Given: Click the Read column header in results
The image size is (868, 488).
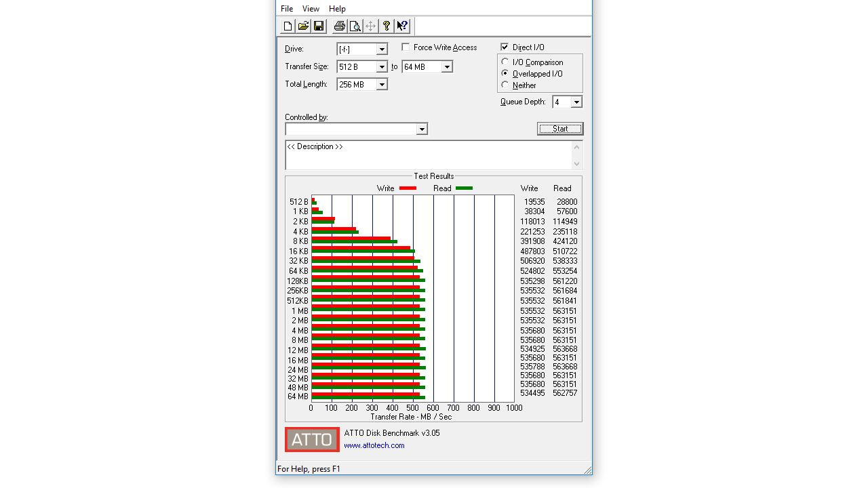Looking at the screenshot, I should click(562, 188).
